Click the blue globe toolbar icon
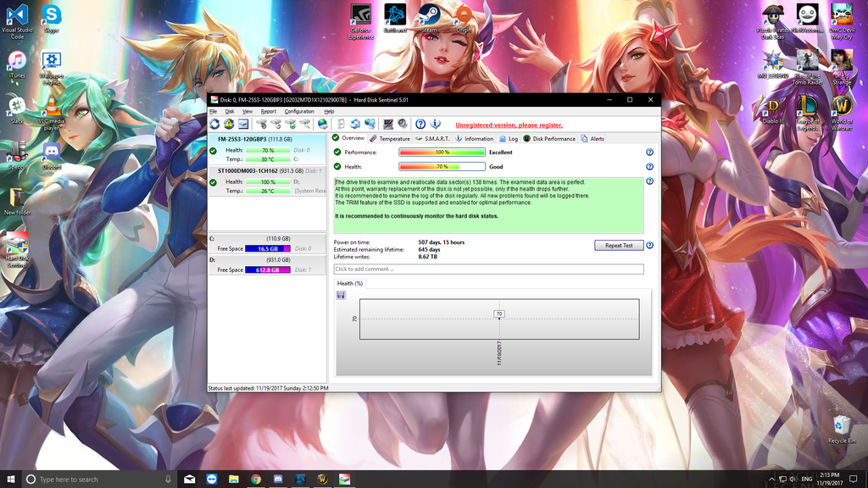Image resolution: width=868 pixels, height=488 pixels. (x=322, y=125)
